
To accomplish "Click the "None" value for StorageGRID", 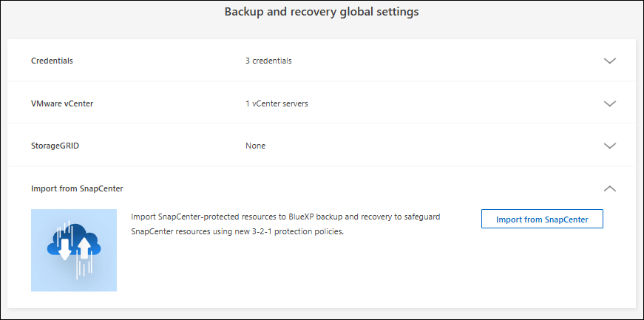I will [x=255, y=146].
